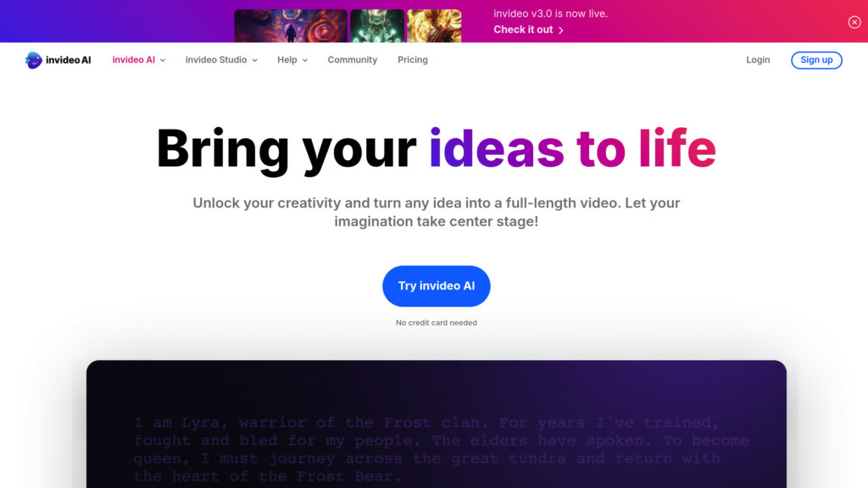Click the Sign up button
This screenshot has height=488, width=868.
click(816, 60)
